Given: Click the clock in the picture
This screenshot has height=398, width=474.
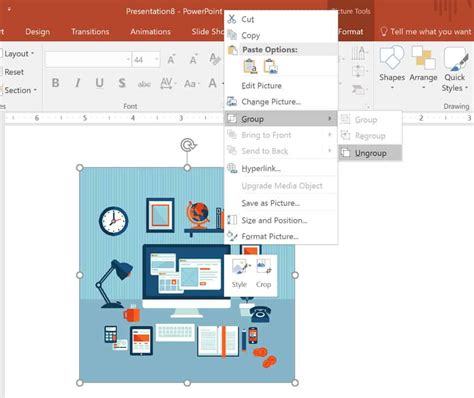Looking at the screenshot, I should tap(113, 221).
